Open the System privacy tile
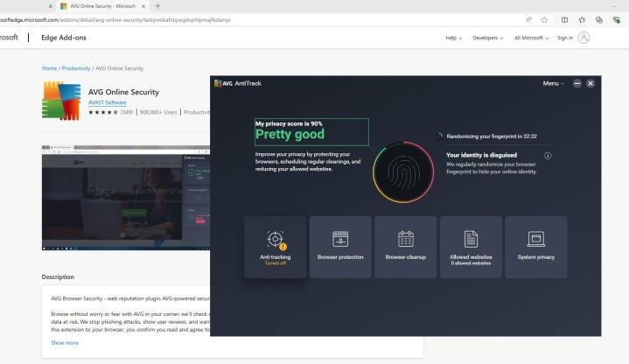 click(x=536, y=247)
